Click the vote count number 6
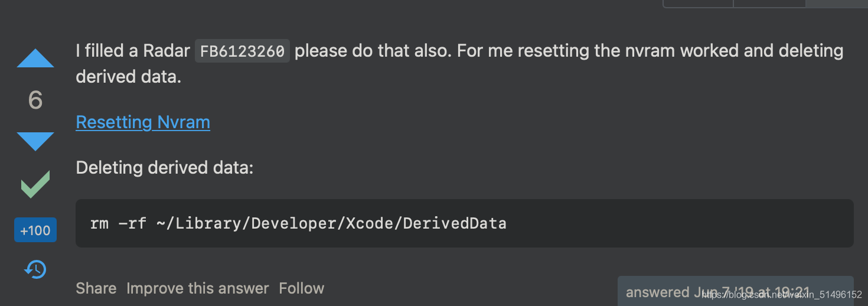868x306 pixels. pyautogui.click(x=35, y=100)
